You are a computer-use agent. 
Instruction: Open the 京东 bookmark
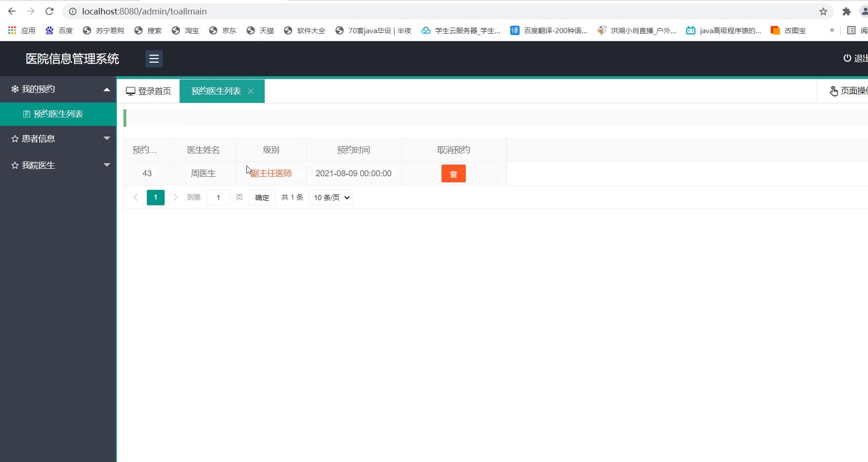click(223, 30)
